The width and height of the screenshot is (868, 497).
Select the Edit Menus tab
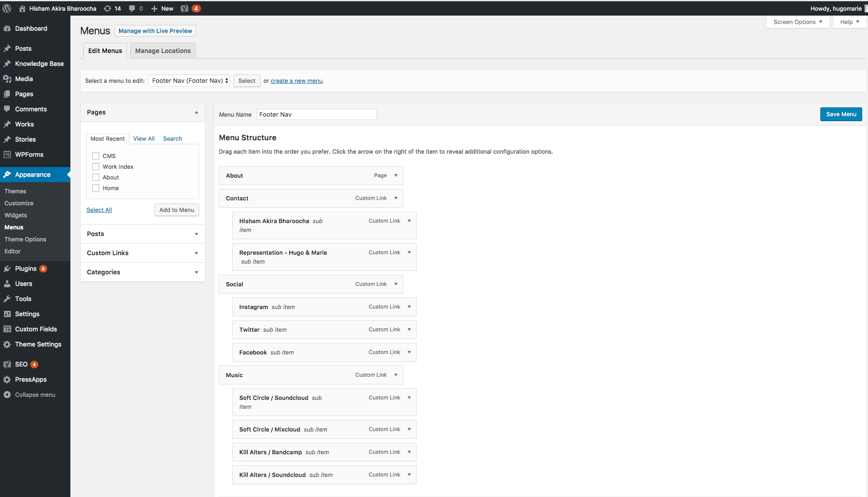pos(105,51)
